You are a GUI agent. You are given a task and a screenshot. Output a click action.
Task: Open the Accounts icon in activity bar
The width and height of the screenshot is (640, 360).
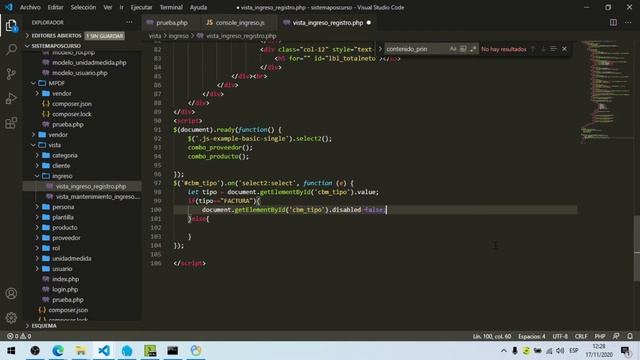[11, 293]
